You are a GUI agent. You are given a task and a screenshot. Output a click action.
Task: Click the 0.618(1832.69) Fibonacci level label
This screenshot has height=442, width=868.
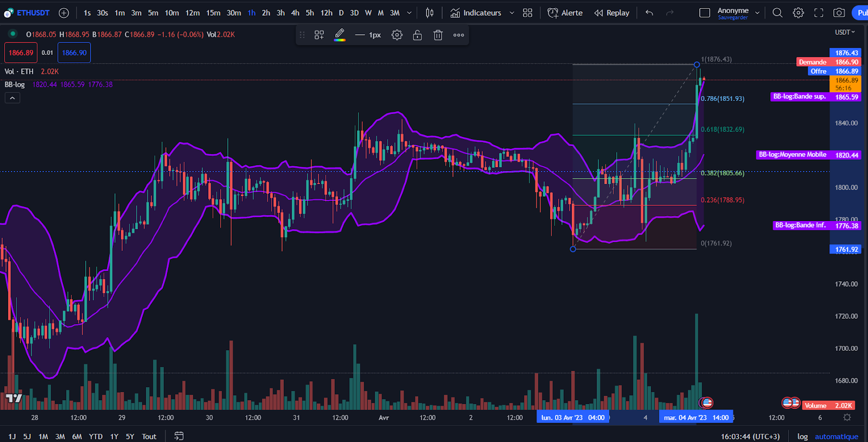tap(722, 129)
